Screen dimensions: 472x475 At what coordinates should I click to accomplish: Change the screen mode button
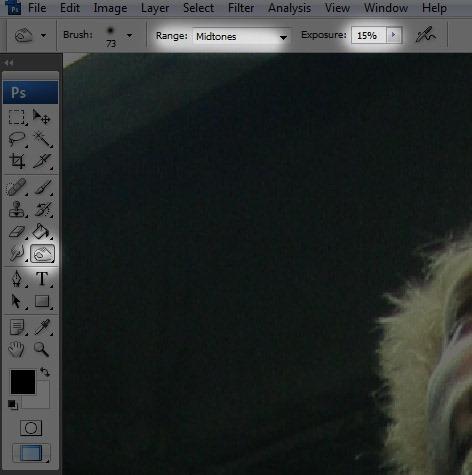coord(31,453)
